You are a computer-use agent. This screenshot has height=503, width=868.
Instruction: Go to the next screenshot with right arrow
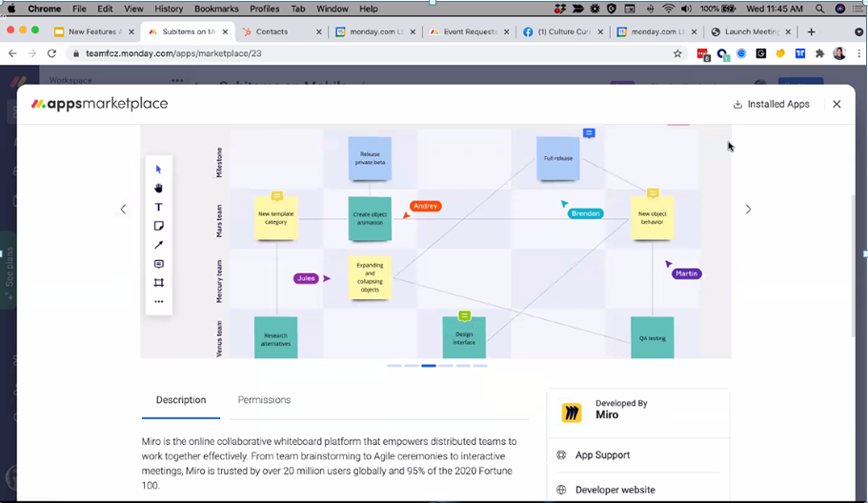748,210
